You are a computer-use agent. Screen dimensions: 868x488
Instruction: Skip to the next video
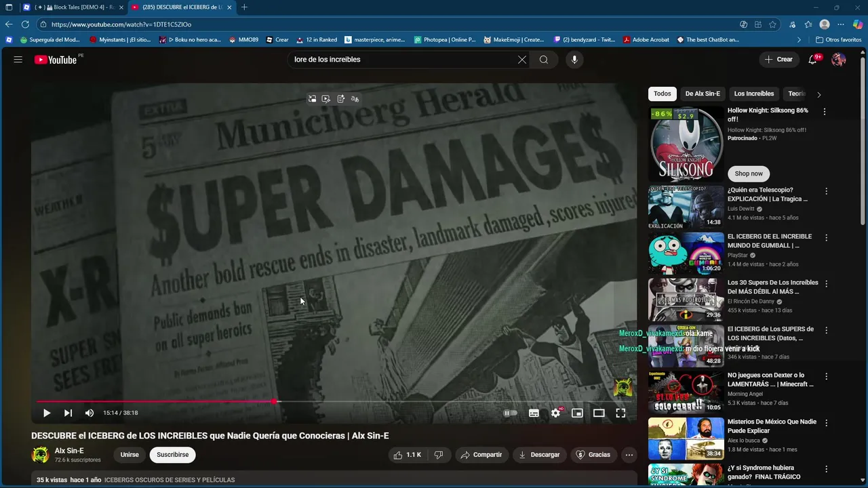pyautogui.click(x=68, y=413)
